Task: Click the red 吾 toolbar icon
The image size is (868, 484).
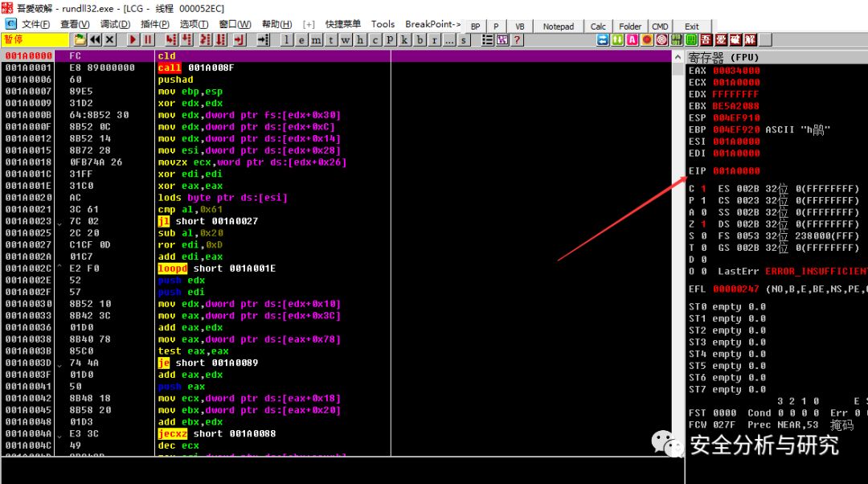Action: pyautogui.click(x=706, y=40)
